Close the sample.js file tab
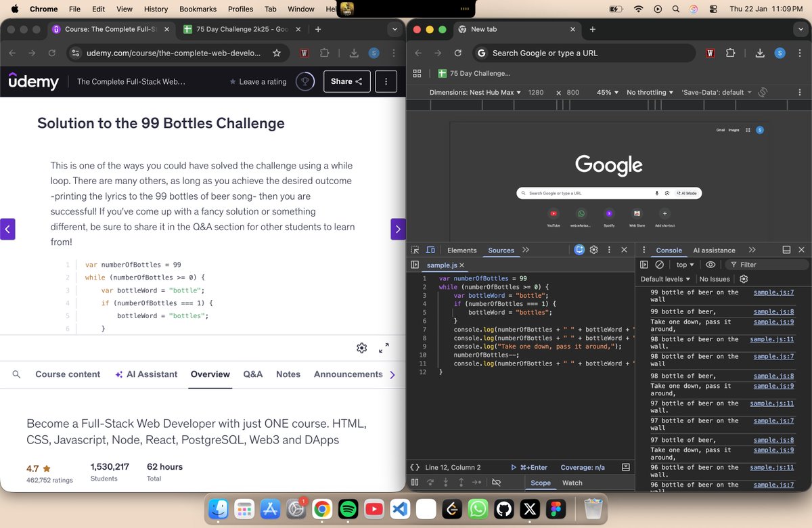The height and width of the screenshot is (528, 812). [x=462, y=265]
